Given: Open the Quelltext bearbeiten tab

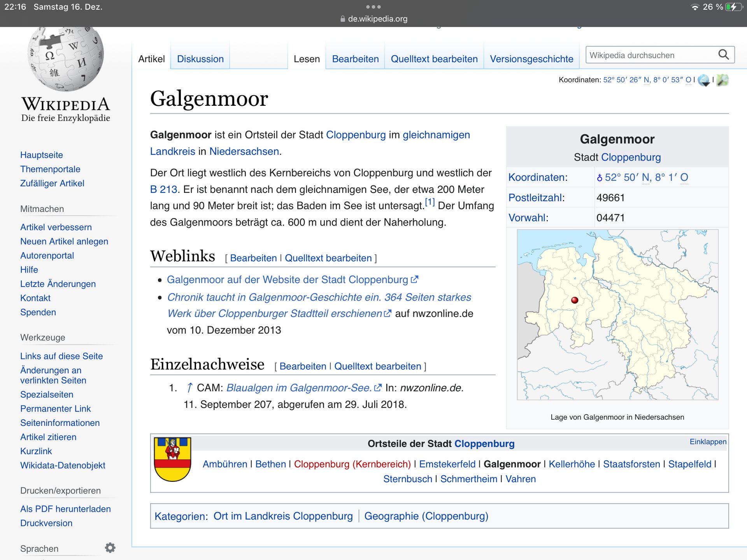Looking at the screenshot, I should click(x=434, y=59).
